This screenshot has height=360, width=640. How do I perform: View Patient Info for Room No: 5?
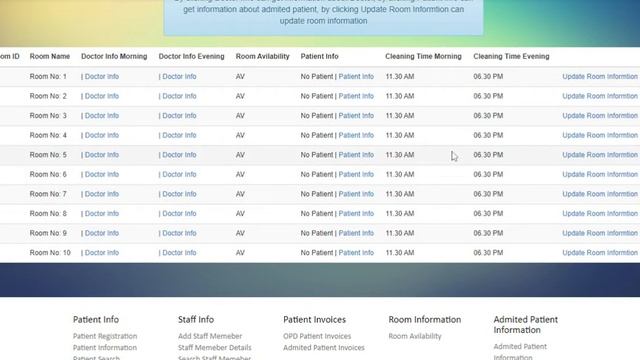[x=356, y=155]
